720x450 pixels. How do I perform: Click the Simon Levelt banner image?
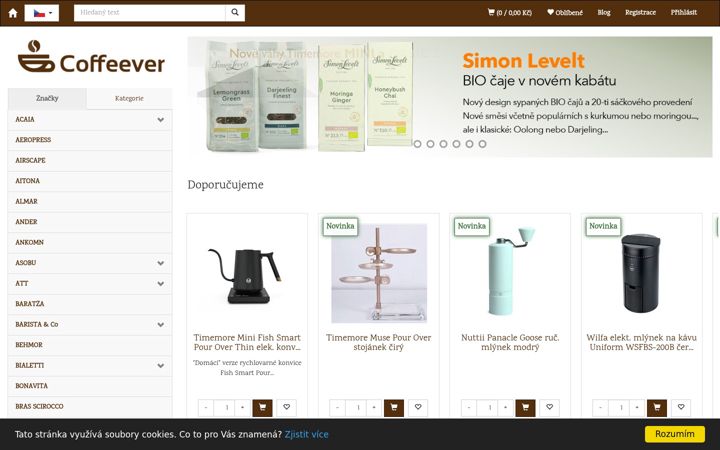click(450, 97)
